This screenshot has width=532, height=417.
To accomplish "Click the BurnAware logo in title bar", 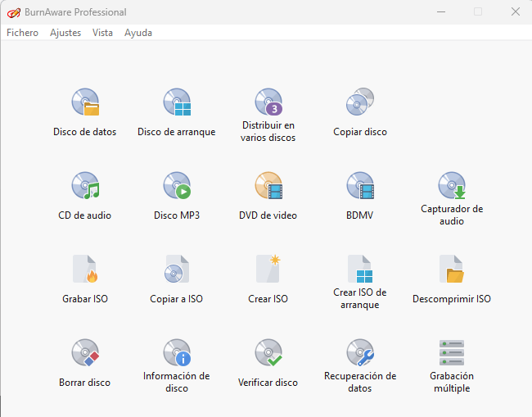I will point(14,12).
